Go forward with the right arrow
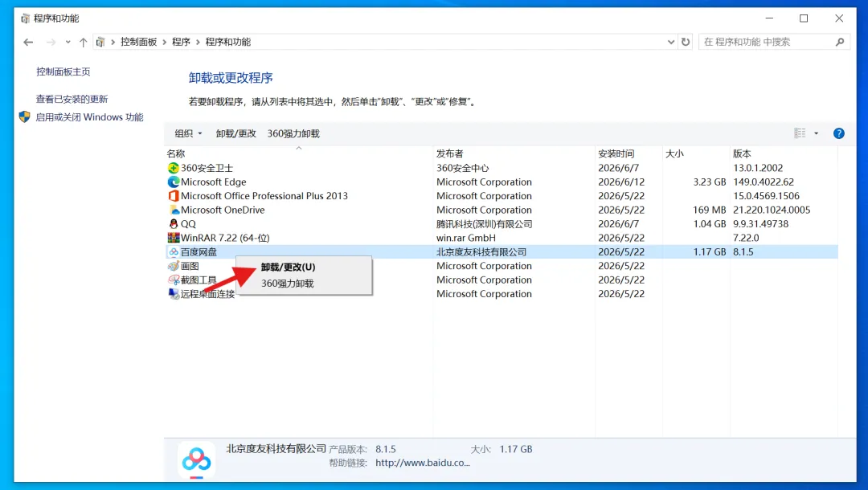Viewport: 868px width, 490px height. (51, 42)
